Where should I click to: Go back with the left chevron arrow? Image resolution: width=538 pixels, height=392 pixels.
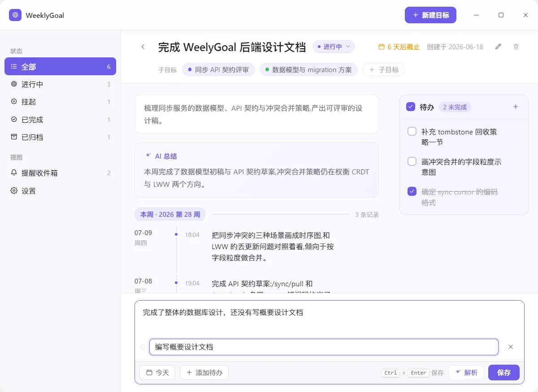(143, 47)
